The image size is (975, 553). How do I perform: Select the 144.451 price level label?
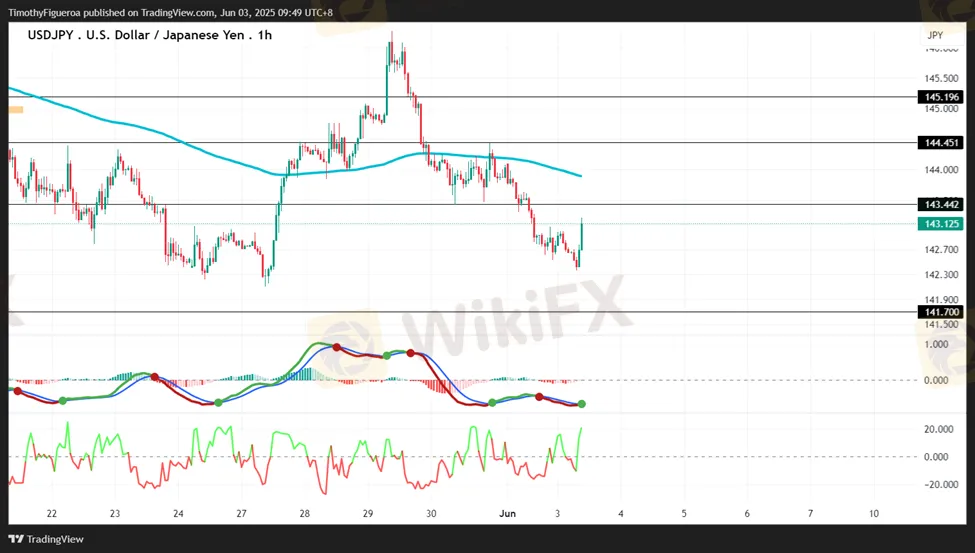(x=941, y=143)
